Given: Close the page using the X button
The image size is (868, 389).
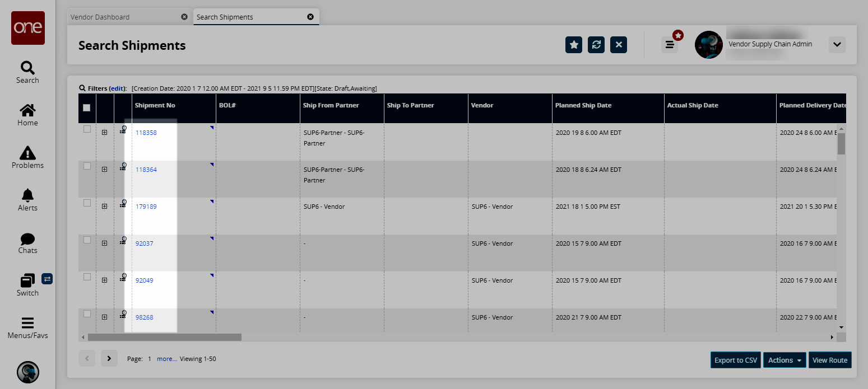Looking at the screenshot, I should pos(619,45).
